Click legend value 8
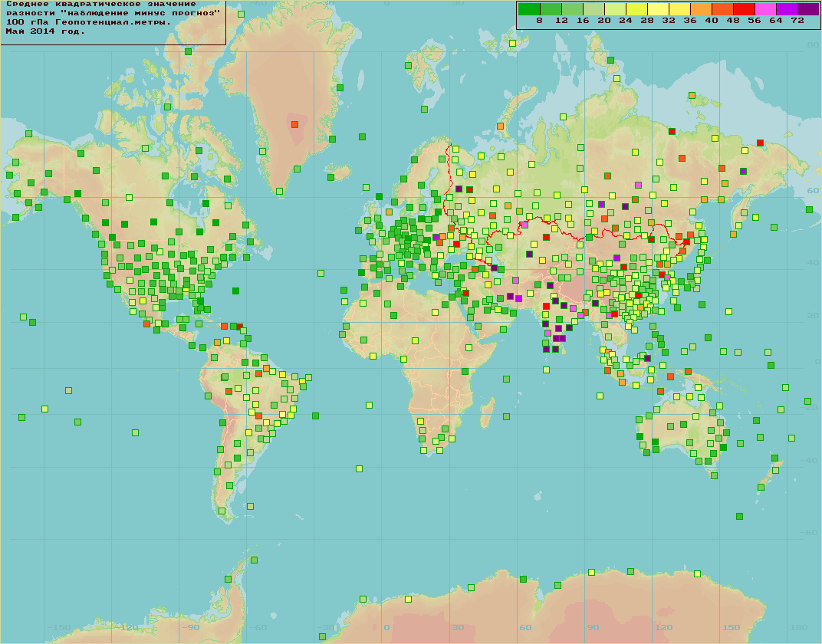This screenshot has width=822, height=644. point(540,21)
